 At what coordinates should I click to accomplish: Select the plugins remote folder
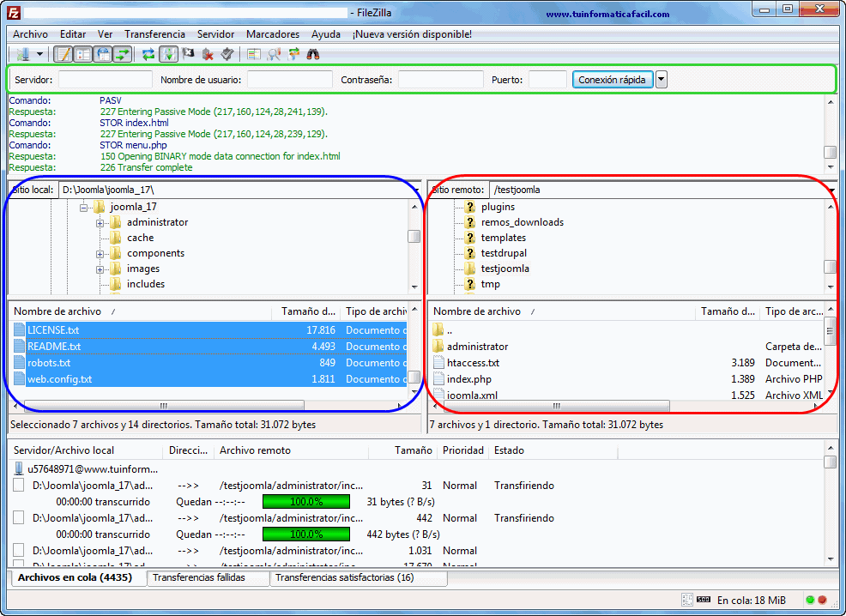click(x=498, y=207)
